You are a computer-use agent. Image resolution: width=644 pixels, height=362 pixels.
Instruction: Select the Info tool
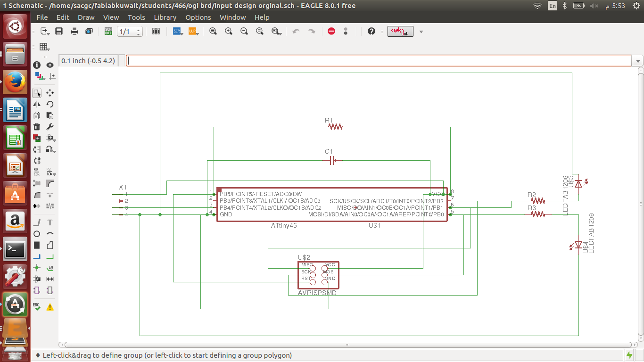tap(37, 65)
